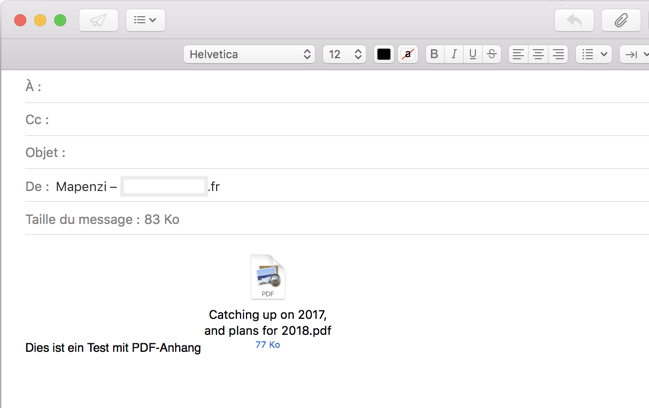
Task: Apply strikethrough formatting
Action: (491, 54)
